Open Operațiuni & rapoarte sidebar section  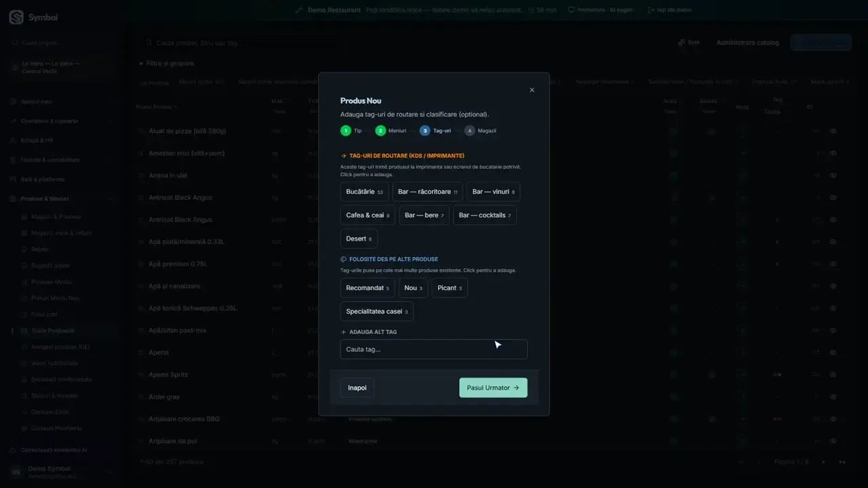click(x=61, y=121)
